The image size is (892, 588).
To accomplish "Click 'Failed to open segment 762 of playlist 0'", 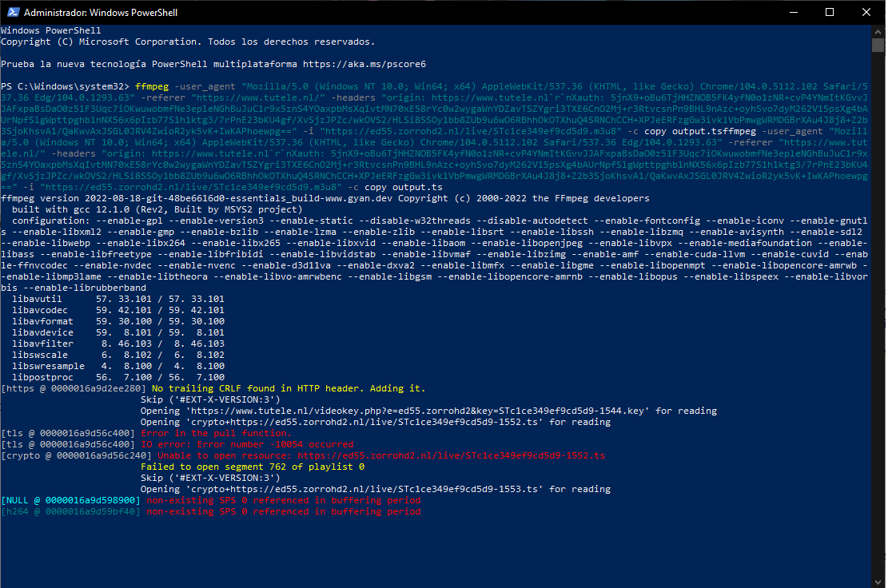I will [x=253, y=467].
